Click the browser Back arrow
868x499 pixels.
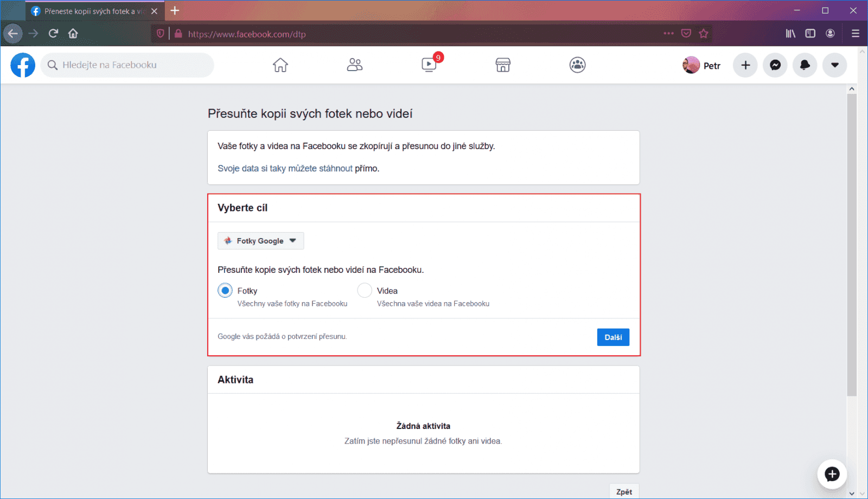[x=13, y=34]
